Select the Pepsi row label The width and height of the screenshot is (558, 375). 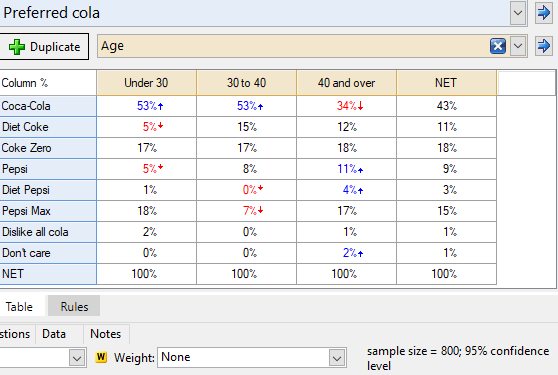click(x=48, y=169)
